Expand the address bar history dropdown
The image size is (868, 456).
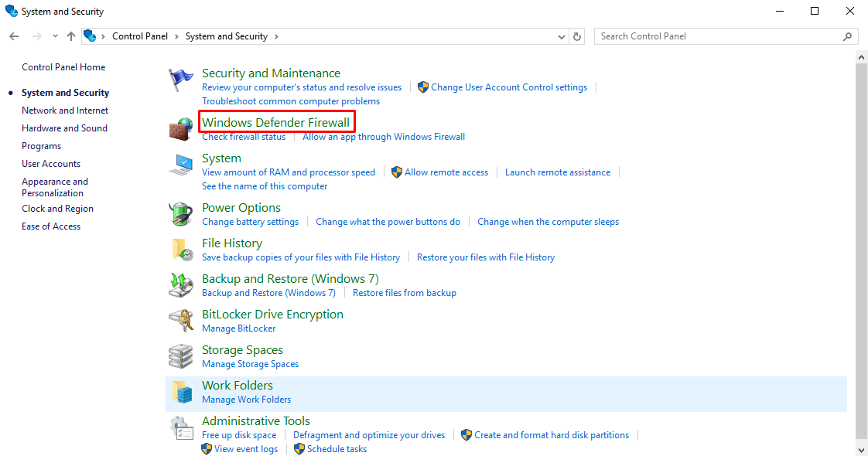(x=562, y=36)
